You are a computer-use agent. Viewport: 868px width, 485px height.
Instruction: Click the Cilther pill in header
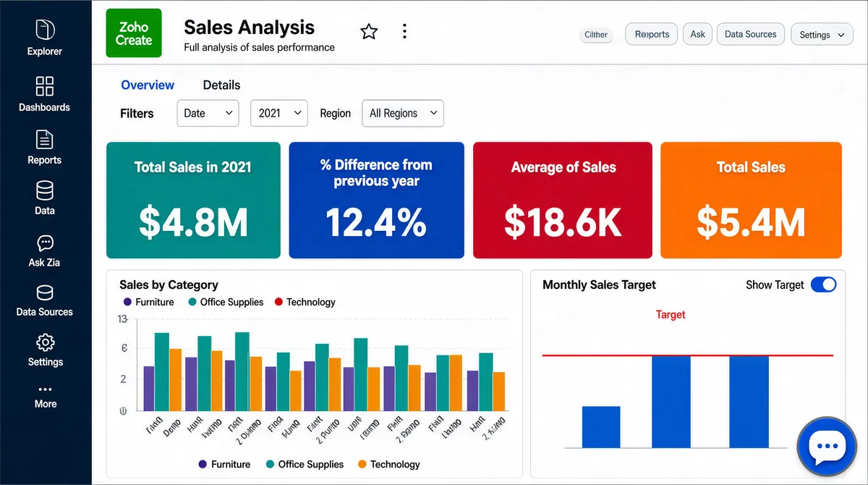click(x=596, y=35)
